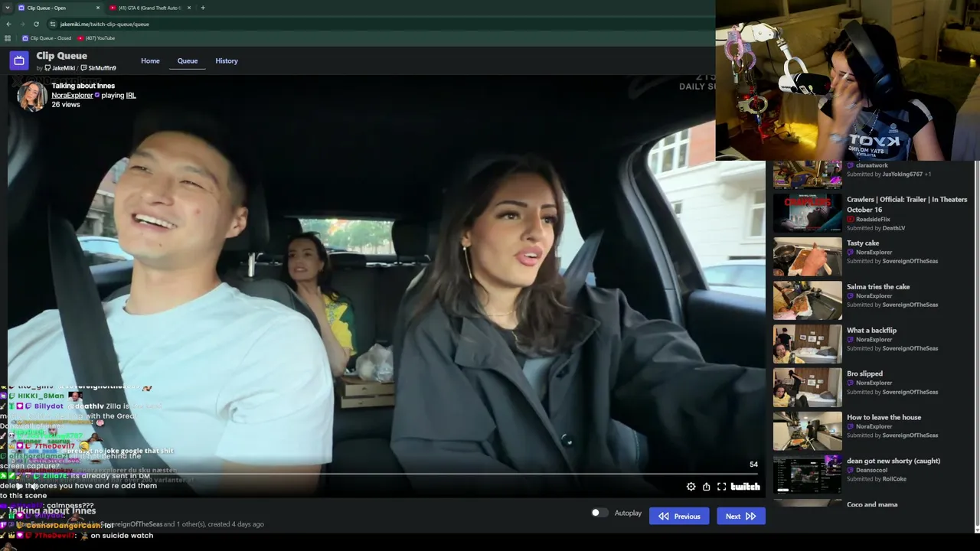
Task: Select the Queue navigation item
Action: pyautogui.click(x=188, y=60)
